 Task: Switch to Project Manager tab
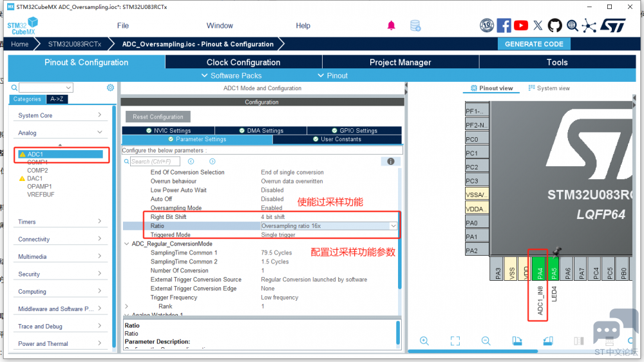pyautogui.click(x=401, y=62)
